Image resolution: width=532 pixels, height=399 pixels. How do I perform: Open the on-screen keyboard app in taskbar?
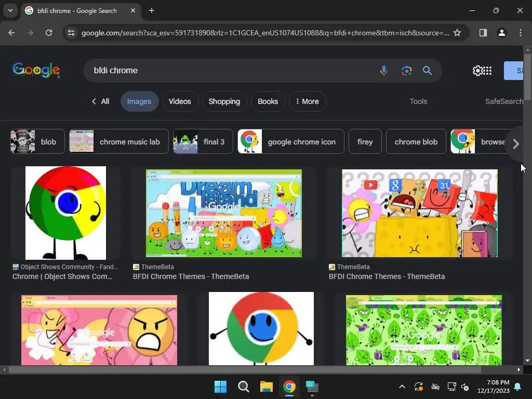pyautogui.click(x=312, y=387)
